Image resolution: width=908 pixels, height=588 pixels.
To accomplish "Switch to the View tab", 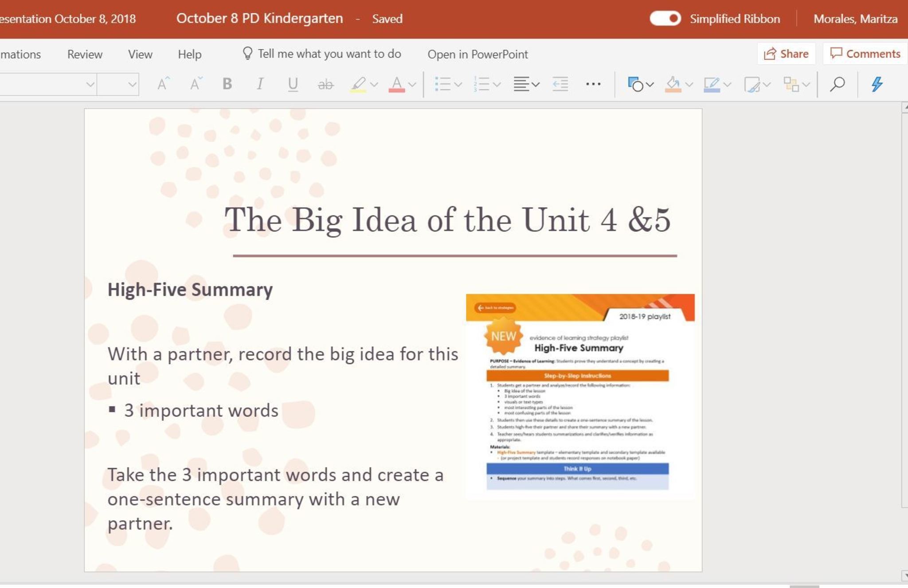I will pyautogui.click(x=140, y=54).
